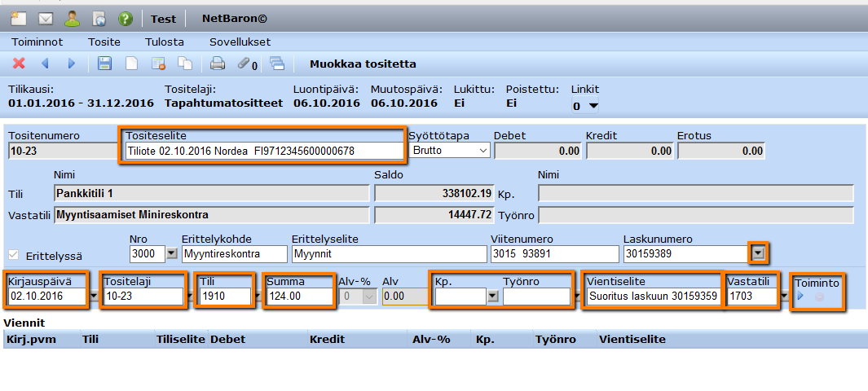Open the Tulosta menu
The height and width of the screenshot is (391, 868).
(165, 42)
